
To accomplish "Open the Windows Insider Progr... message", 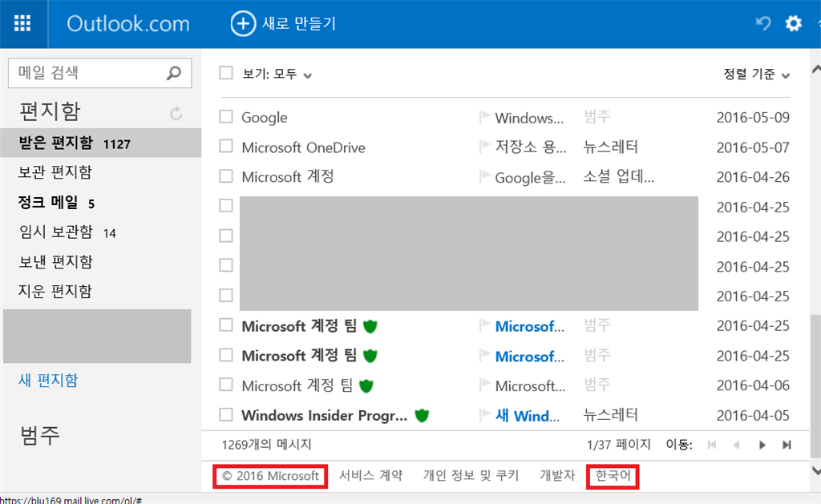I will [324, 416].
